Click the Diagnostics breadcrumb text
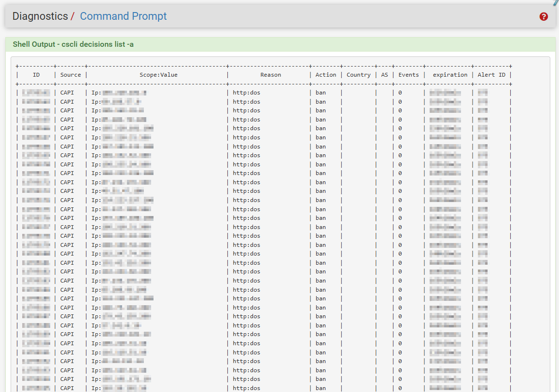The image size is (559, 392). pyautogui.click(x=40, y=16)
